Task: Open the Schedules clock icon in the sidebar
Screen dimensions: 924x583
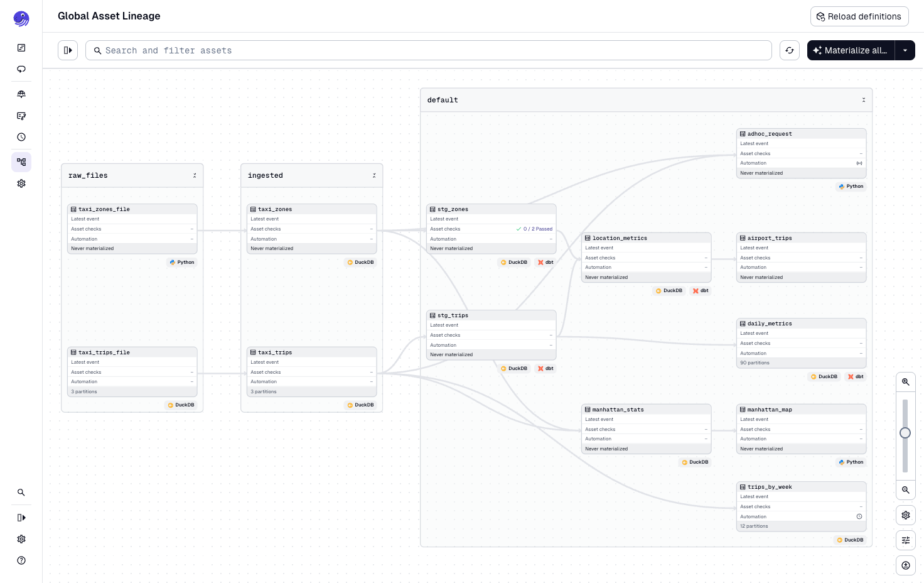Action: click(21, 136)
